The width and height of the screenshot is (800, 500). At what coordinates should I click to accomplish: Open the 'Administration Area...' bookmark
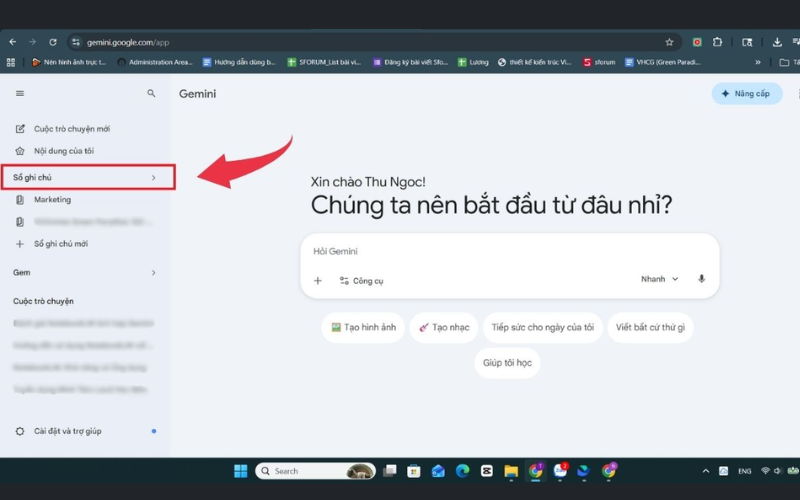point(155,62)
